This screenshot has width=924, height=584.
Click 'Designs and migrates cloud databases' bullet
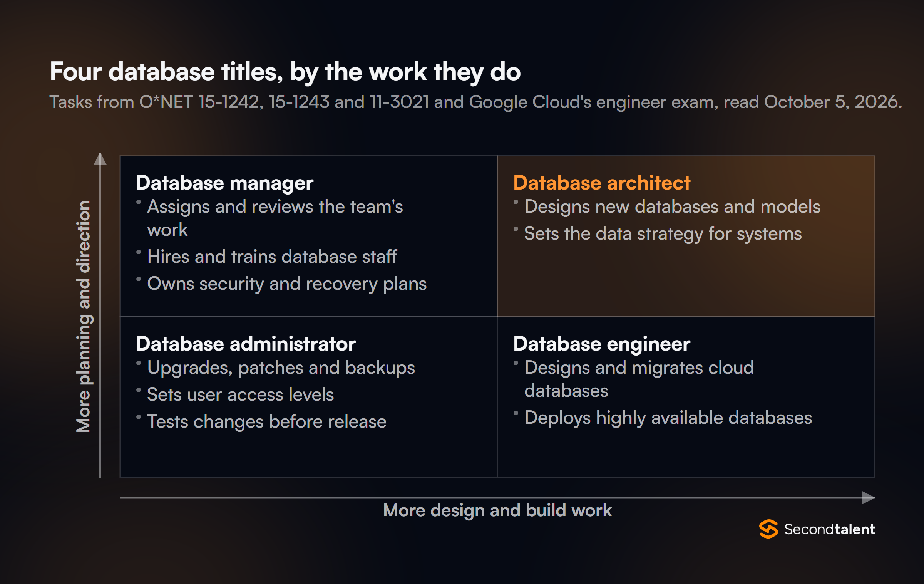639,379
